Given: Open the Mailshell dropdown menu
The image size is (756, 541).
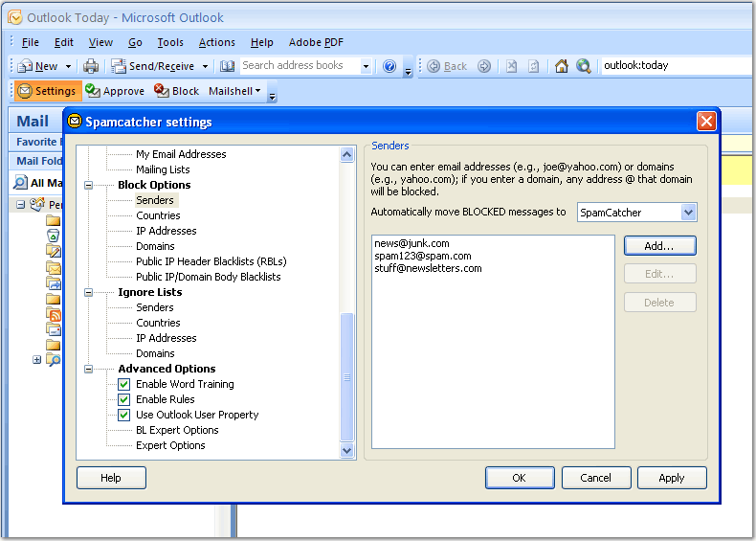Looking at the screenshot, I should pos(235,91).
